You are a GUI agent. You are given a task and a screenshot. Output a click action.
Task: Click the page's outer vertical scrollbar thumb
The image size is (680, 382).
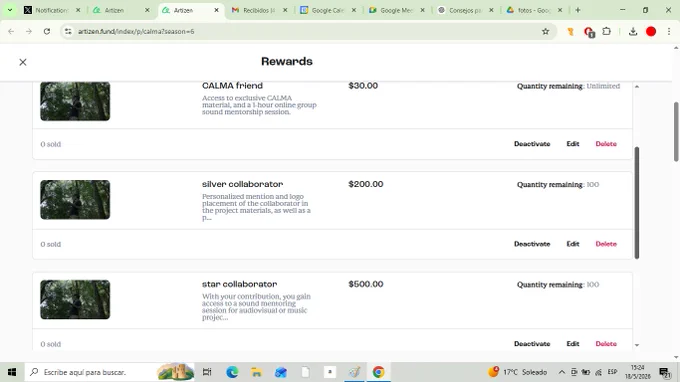coord(676,132)
